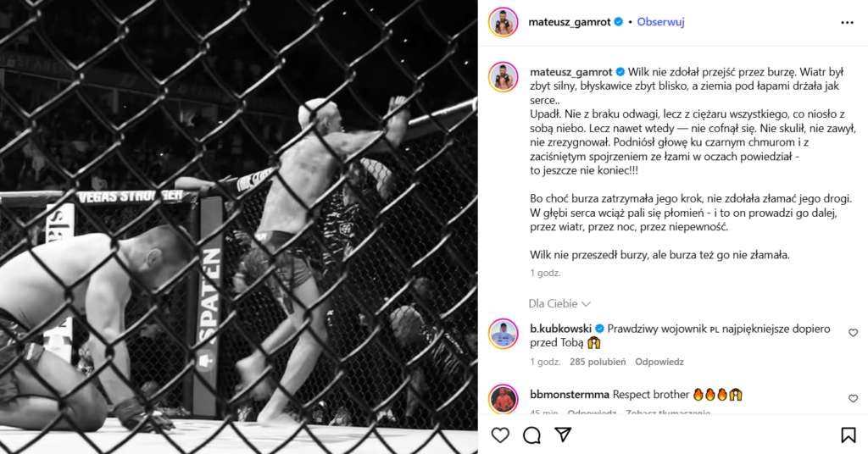Open bbmonstermma's profile avatar
The width and height of the screenshot is (868, 454).
(x=503, y=399)
